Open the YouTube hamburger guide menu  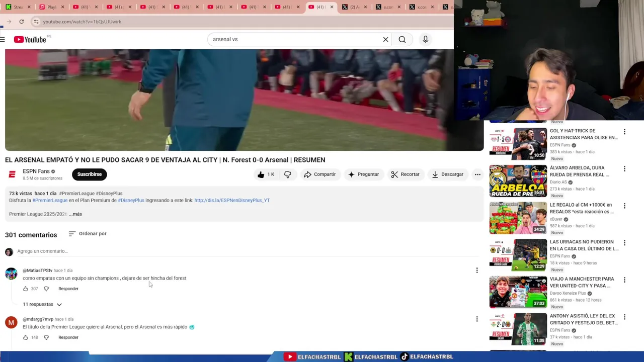(3, 39)
